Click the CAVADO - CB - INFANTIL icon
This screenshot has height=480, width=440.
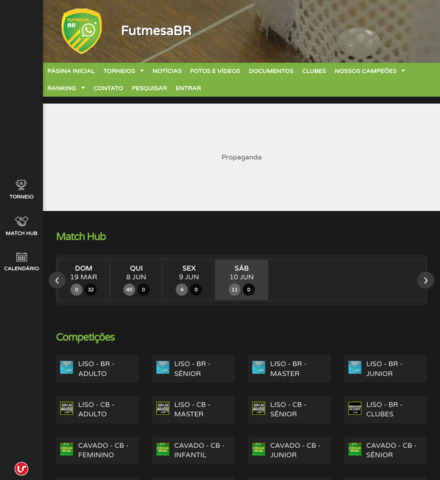163,449
